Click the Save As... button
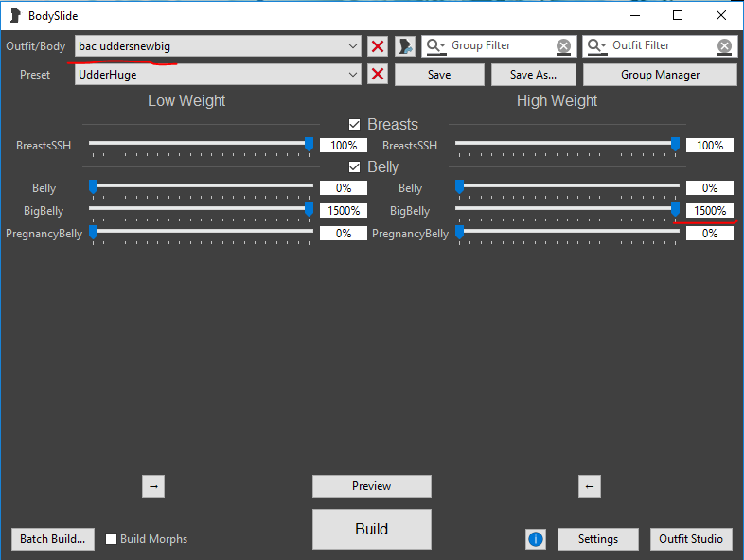 pyautogui.click(x=533, y=75)
